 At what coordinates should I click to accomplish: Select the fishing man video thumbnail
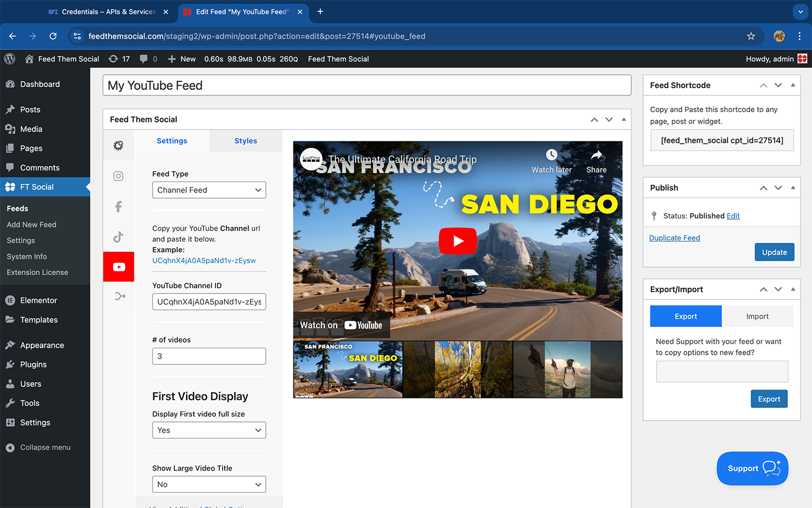pyautogui.click(x=567, y=369)
